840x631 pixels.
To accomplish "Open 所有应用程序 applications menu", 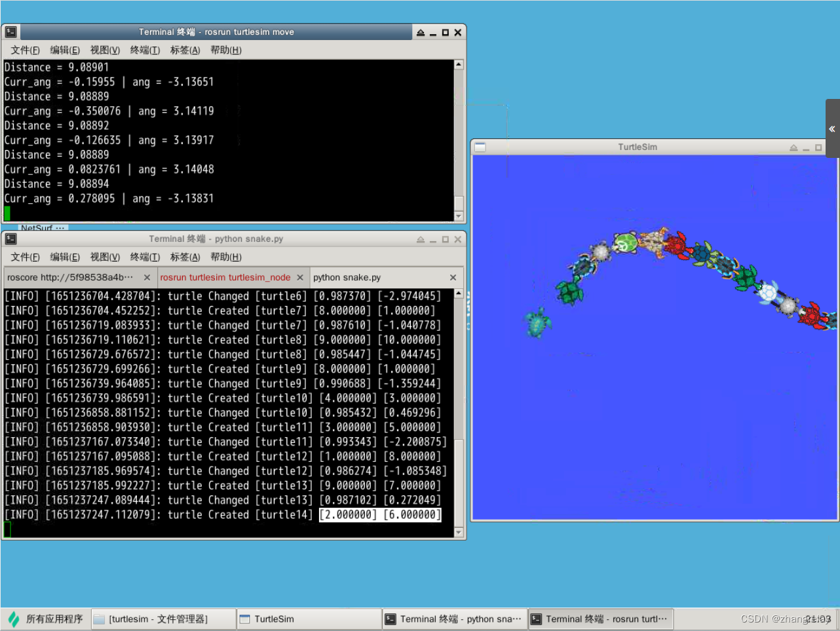I will 46,619.
